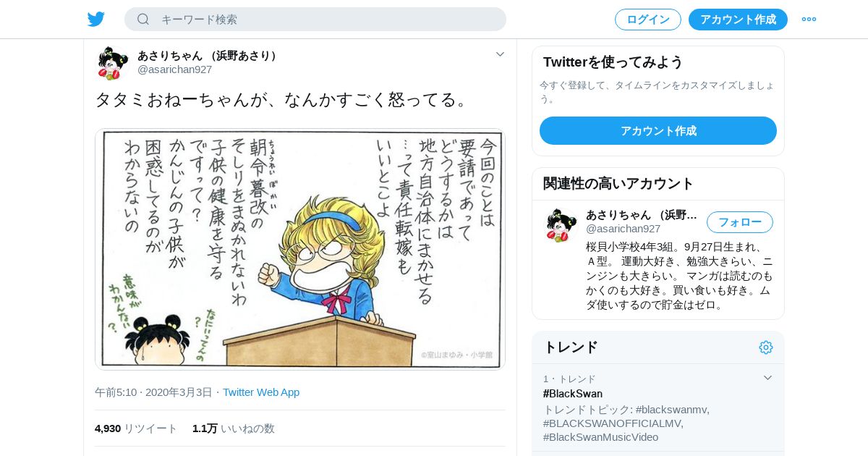Click tweet author's avatar picture
The height and width of the screenshot is (456, 868).
[x=113, y=63]
